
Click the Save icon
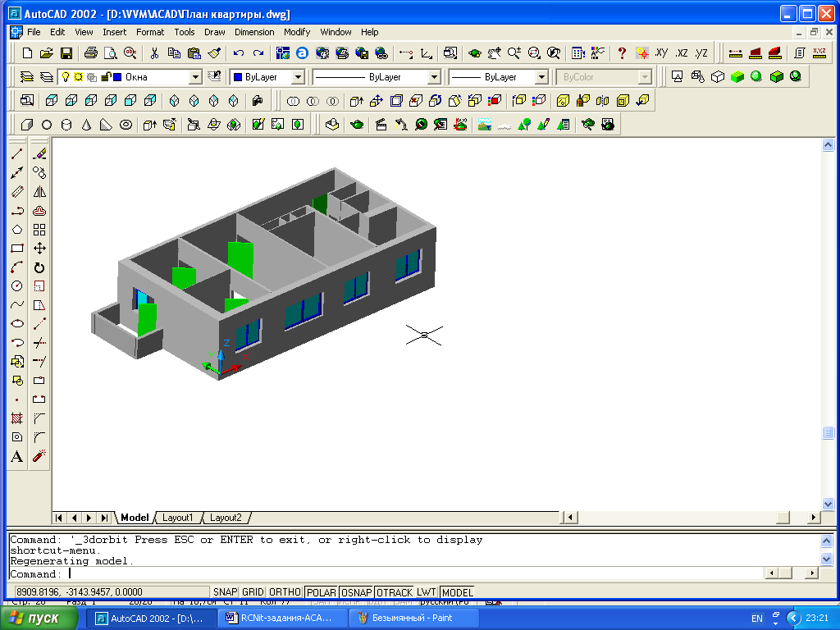click(66, 53)
